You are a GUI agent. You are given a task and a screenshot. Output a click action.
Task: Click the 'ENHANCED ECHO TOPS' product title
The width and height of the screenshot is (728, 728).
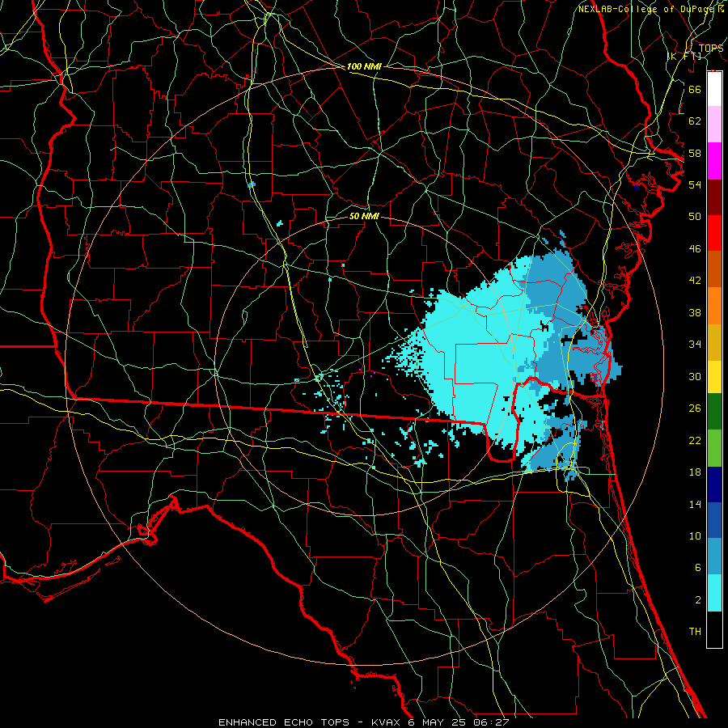click(284, 722)
